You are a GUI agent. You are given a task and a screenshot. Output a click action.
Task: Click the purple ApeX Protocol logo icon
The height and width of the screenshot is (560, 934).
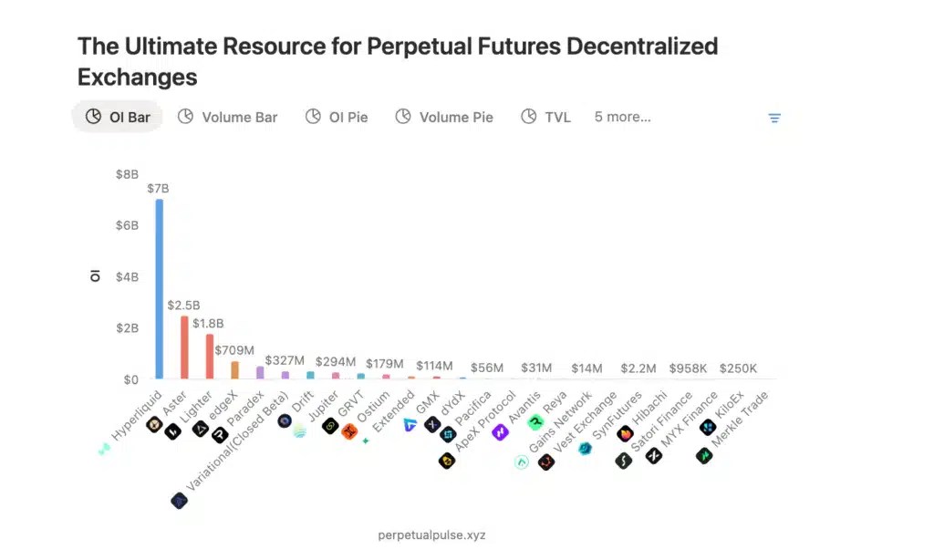tap(501, 432)
